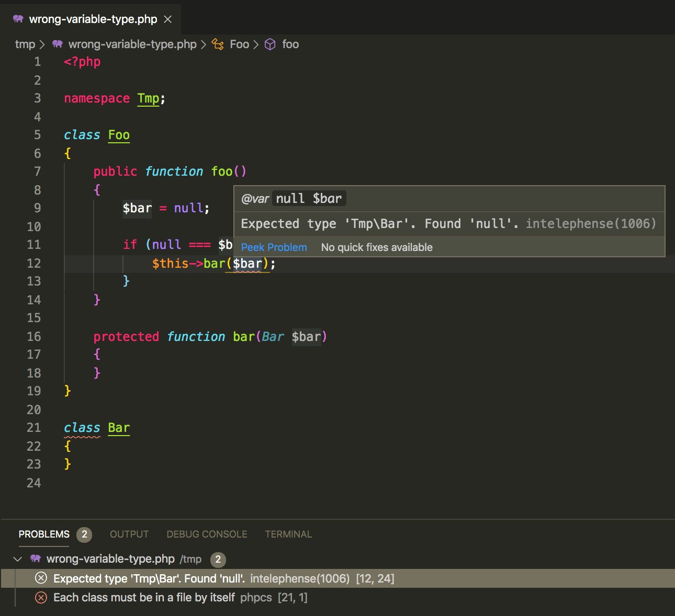Open the Foo breadcrumb dropdown
The height and width of the screenshot is (616, 675).
(x=239, y=44)
